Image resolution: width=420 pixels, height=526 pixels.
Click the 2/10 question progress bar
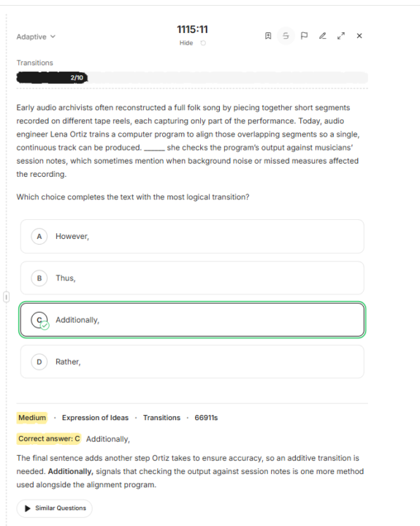tap(192, 77)
